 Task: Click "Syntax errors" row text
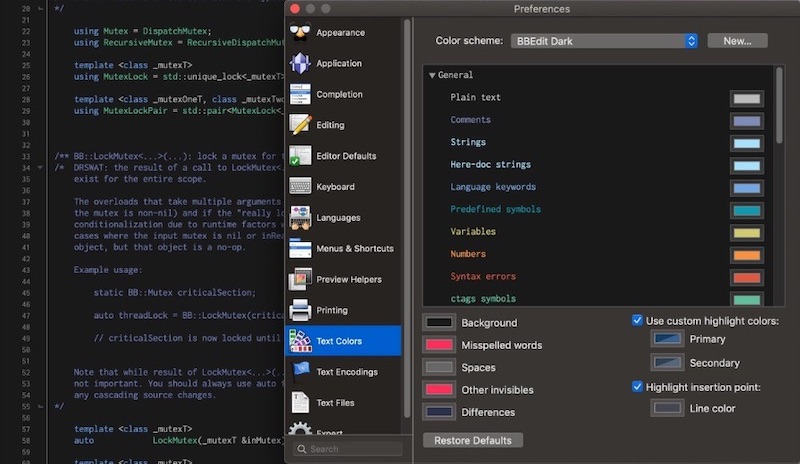click(483, 276)
